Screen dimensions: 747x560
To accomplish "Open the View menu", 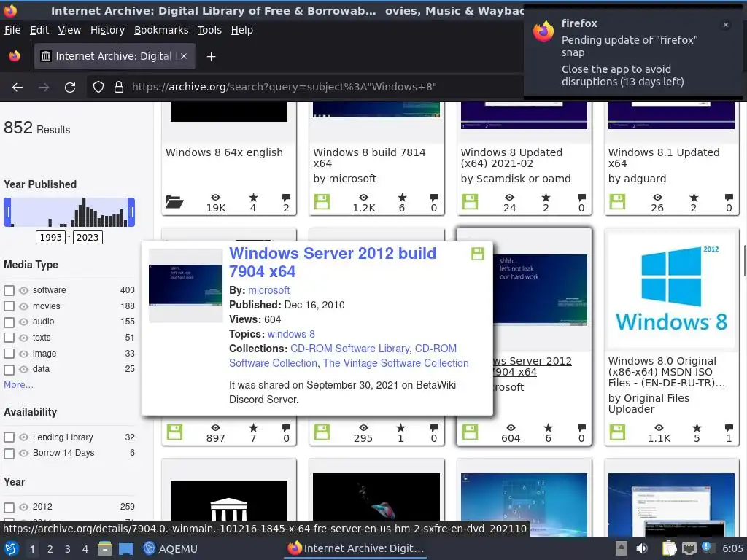I will tap(69, 30).
